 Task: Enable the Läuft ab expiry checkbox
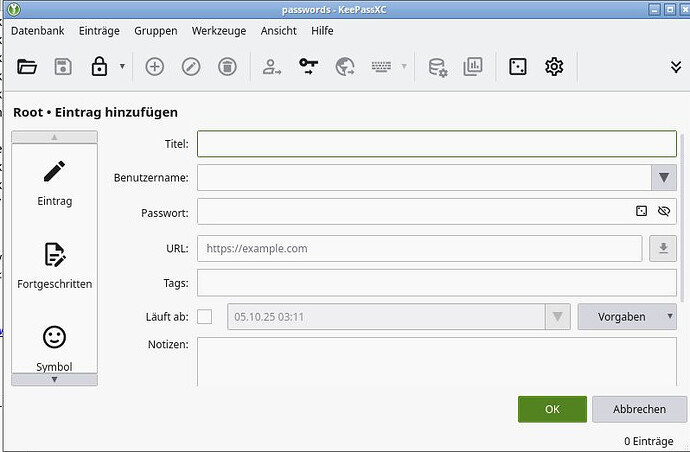click(205, 317)
